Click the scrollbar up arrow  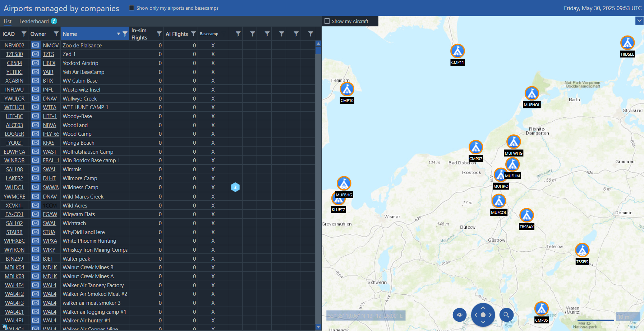pos(318,43)
